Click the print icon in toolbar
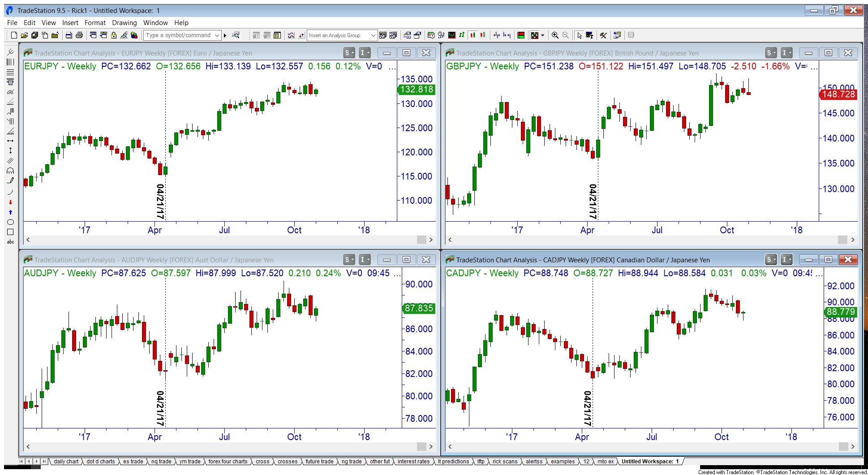Screen dimensions: 868x475 click(x=79, y=35)
